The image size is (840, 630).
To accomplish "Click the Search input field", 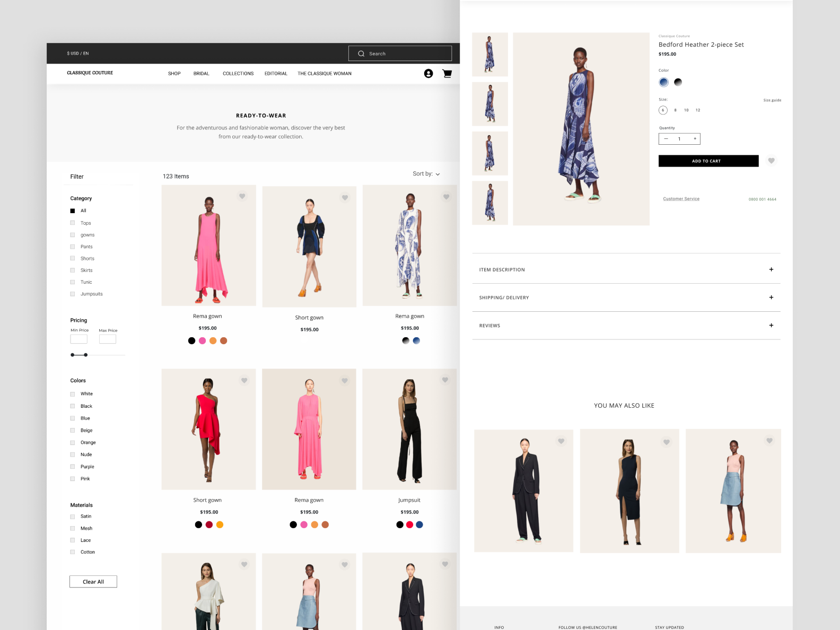I will [x=400, y=54].
